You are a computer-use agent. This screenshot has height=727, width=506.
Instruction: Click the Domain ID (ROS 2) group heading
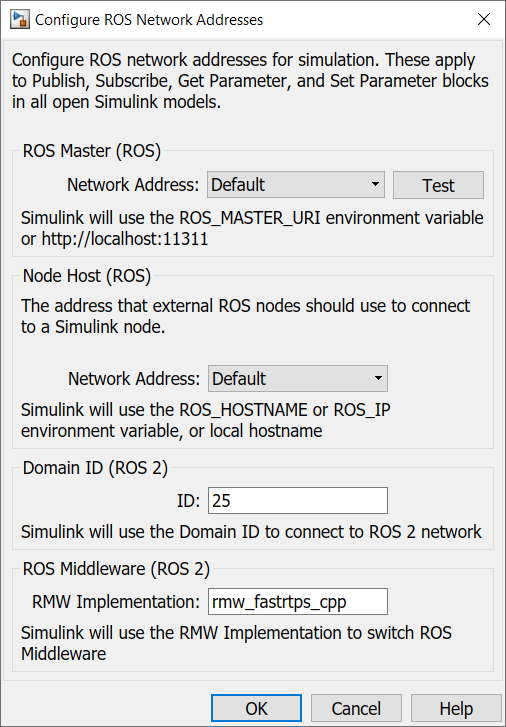(95, 468)
